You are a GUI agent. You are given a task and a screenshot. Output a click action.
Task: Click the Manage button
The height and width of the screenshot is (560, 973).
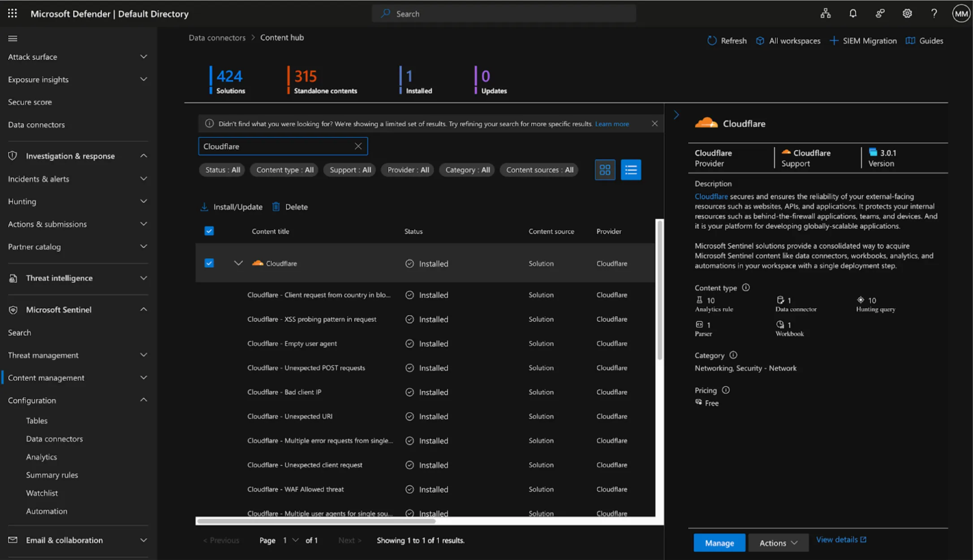(x=719, y=543)
